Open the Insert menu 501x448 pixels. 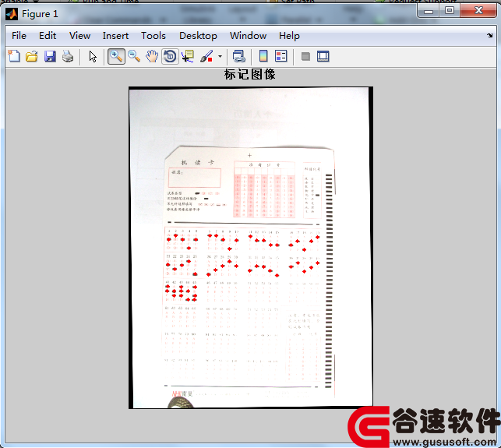point(115,36)
